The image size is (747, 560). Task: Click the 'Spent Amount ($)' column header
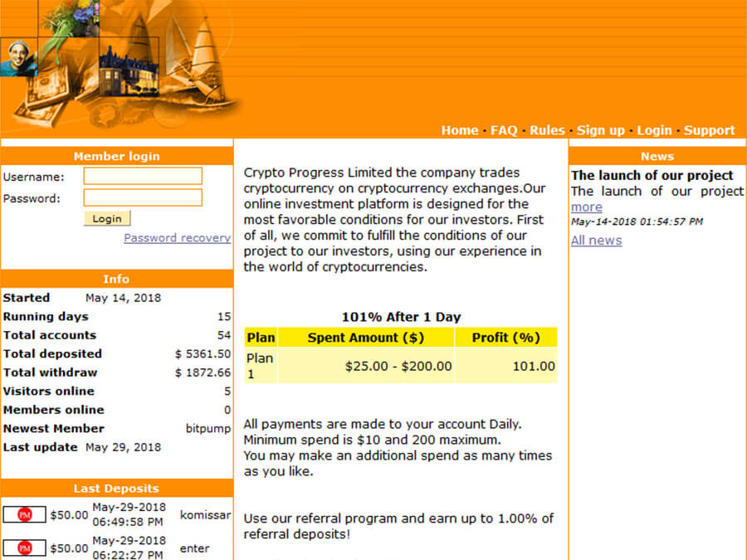pos(366,338)
